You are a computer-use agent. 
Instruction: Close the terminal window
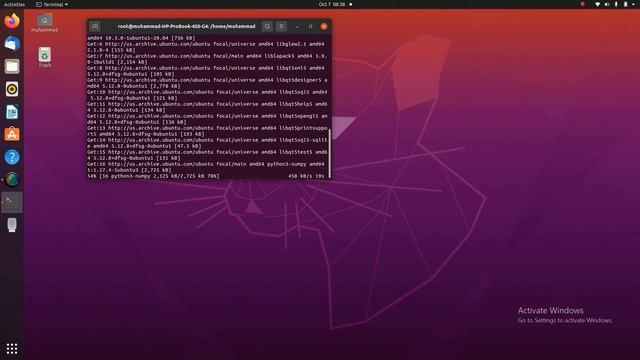(x=324, y=27)
